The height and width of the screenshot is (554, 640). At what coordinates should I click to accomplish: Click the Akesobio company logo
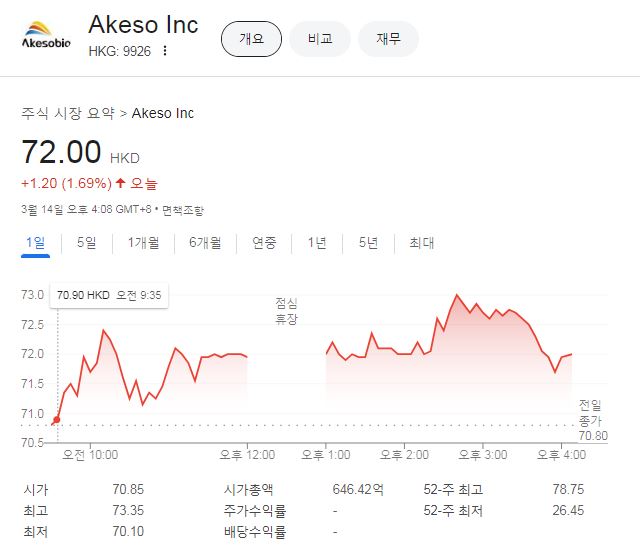[47, 37]
